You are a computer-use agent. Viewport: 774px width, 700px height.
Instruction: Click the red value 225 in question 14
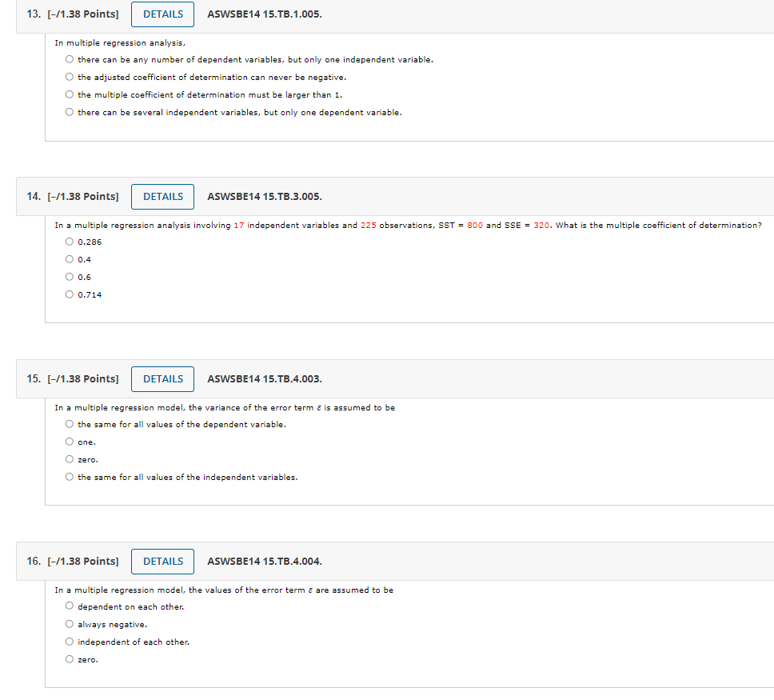click(369, 226)
